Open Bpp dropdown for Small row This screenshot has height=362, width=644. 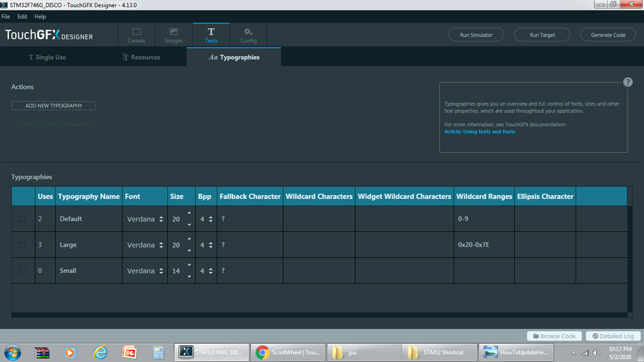(206, 271)
